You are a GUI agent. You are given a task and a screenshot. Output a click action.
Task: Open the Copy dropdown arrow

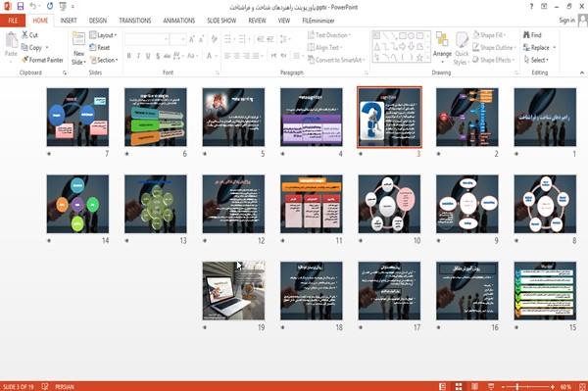tap(47, 48)
